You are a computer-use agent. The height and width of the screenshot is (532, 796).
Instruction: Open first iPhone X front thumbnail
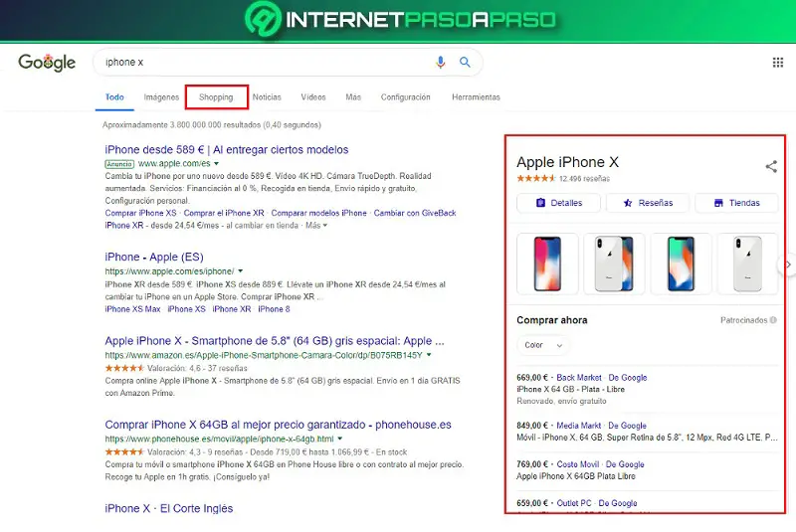[x=547, y=264]
